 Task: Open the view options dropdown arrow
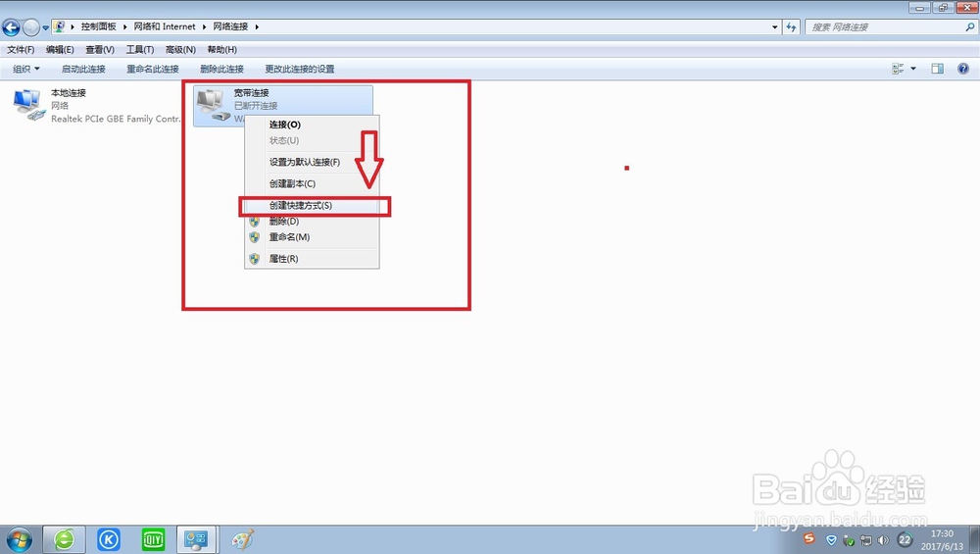click(913, 69)
